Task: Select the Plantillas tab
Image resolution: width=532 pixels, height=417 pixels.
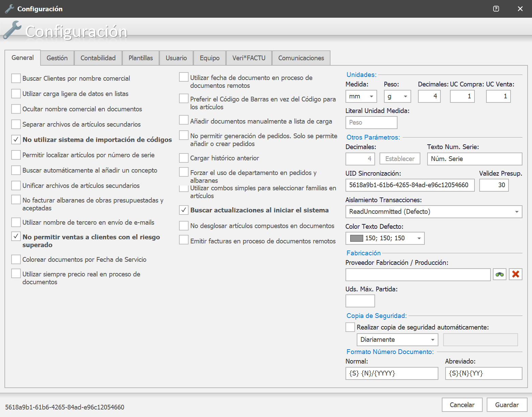Action: (141, 58)
